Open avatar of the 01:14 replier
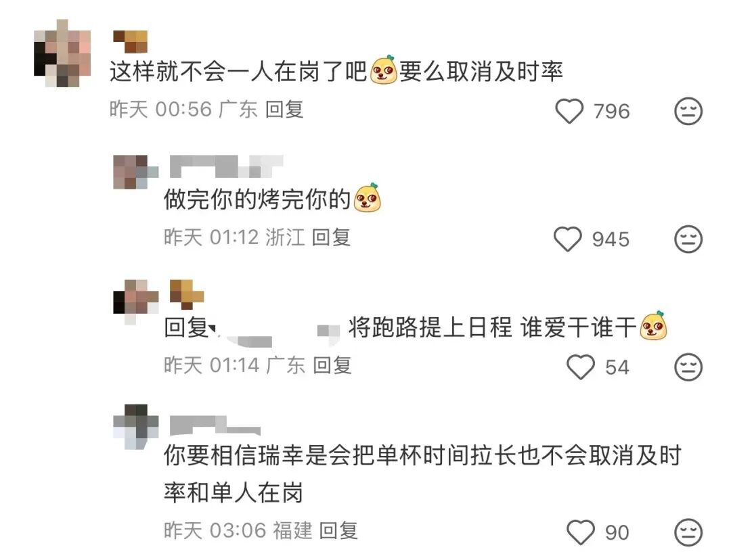This screenshot has height=560, width=731. 135,302
